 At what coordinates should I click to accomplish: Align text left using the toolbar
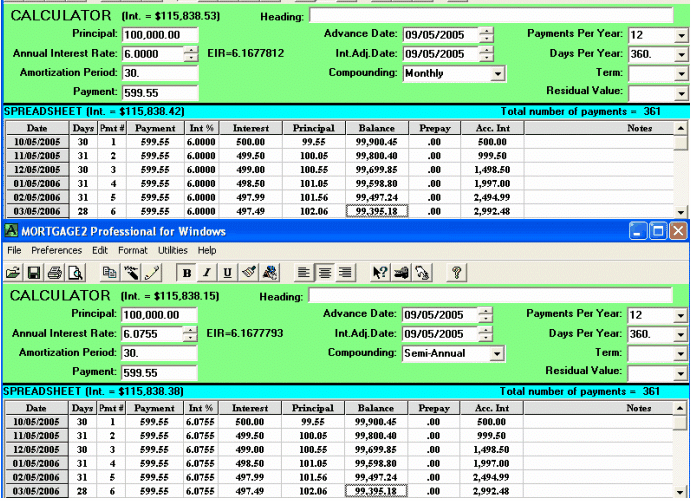[305, 272]
